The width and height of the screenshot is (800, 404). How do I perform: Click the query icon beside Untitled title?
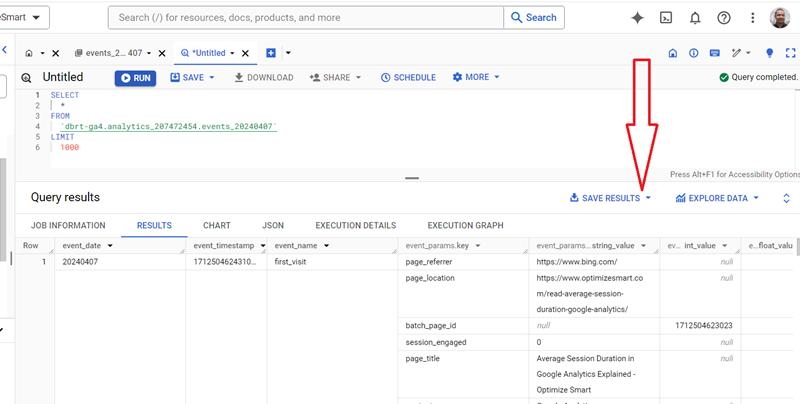26,78
